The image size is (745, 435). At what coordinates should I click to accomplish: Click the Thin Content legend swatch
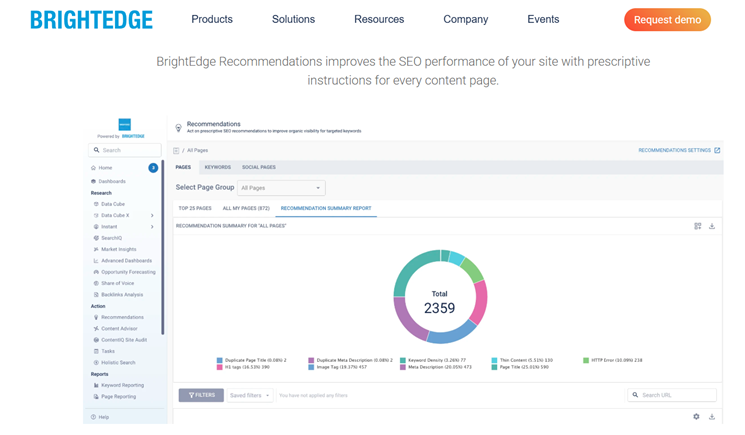pyautogui.click(x=494, y=360)
